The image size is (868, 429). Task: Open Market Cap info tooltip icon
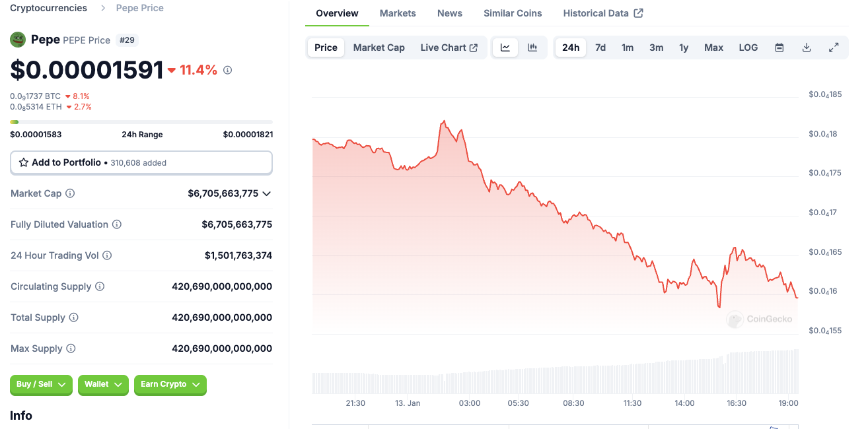click(x=70, y=193)
